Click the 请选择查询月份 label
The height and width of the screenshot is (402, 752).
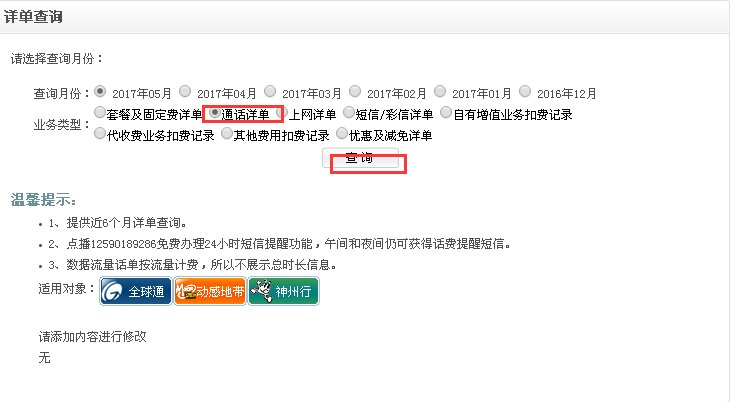(57, 59)
